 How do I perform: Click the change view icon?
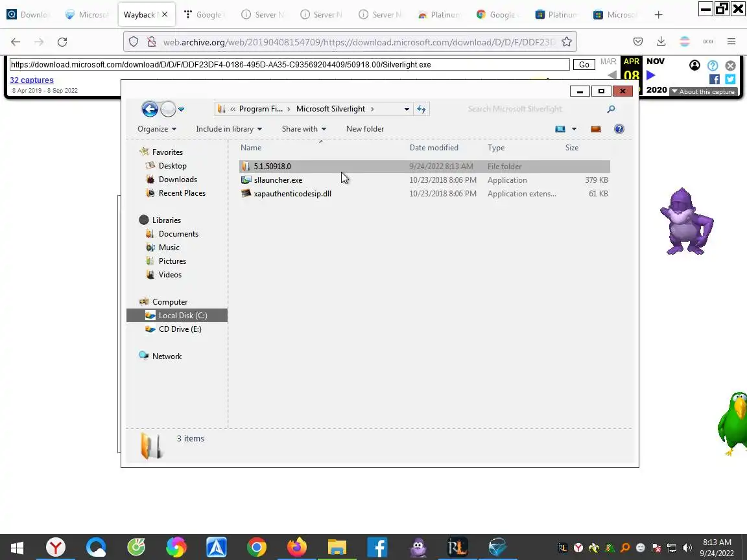click(560, 129)
